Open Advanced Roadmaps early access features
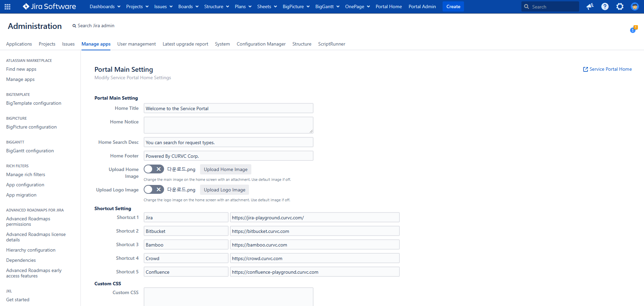This screenshot has height=306, width=644. [x=34, y=273]
